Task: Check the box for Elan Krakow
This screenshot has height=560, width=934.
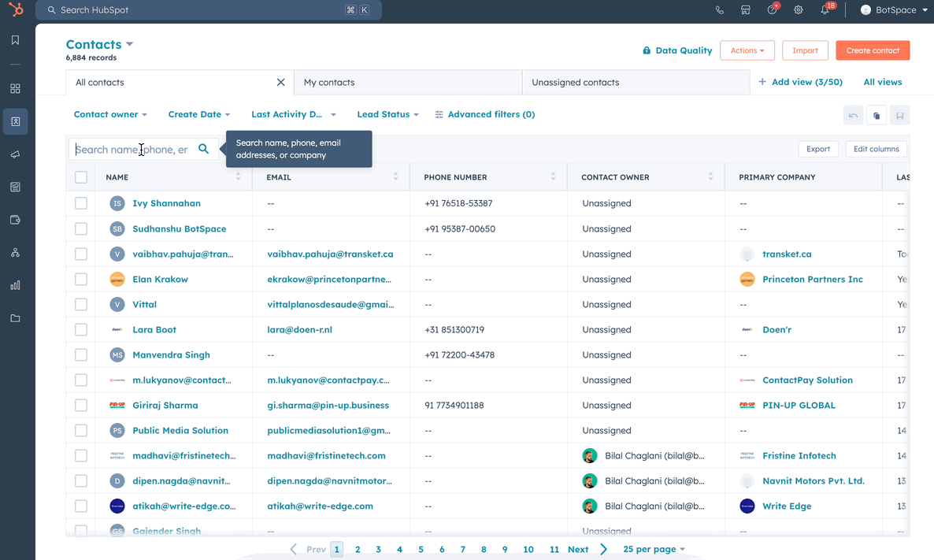Action: click(x=81, y=280)
